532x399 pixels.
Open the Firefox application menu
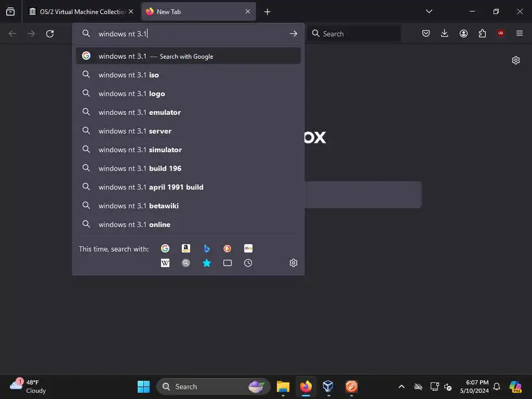[520, 33]
